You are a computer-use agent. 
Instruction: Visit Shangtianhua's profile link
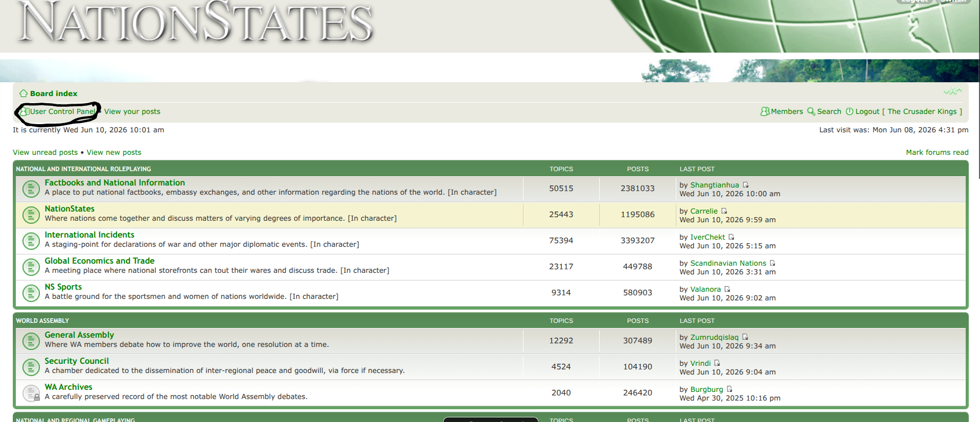point(715,185)
